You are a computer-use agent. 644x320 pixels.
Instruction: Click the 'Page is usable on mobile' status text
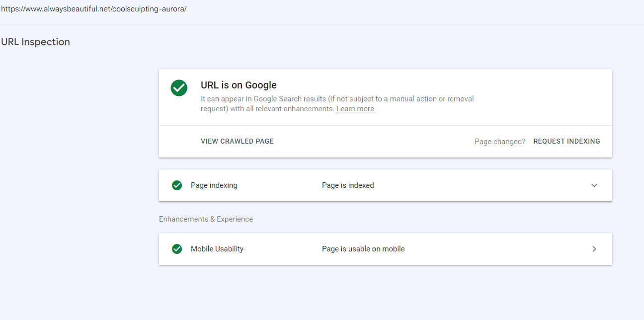tap(363, 249)
